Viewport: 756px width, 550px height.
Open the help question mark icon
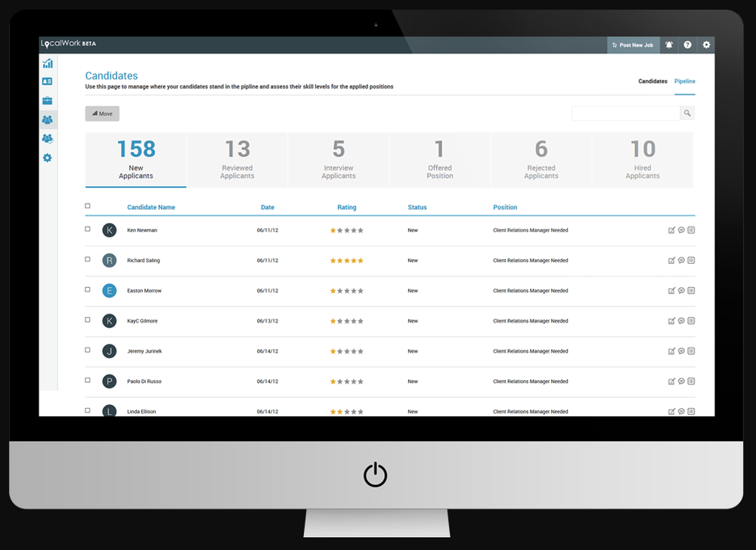687,45
